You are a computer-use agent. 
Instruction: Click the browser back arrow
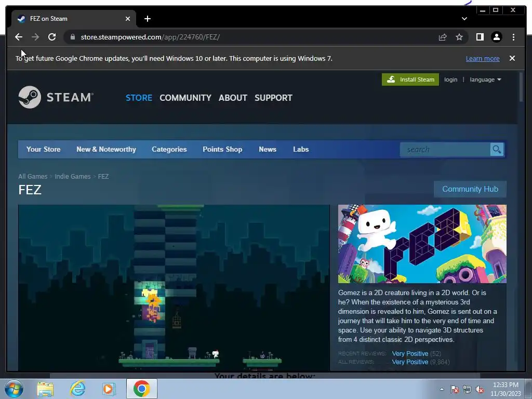click(19, 37)
